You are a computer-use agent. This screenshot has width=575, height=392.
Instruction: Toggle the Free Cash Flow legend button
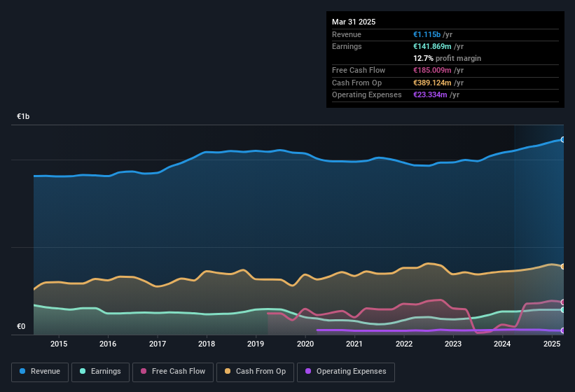[x=173, y=372]
